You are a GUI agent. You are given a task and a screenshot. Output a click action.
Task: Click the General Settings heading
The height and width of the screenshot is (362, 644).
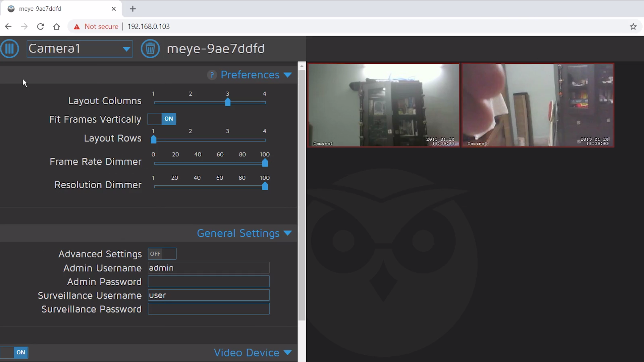[238, 233]
